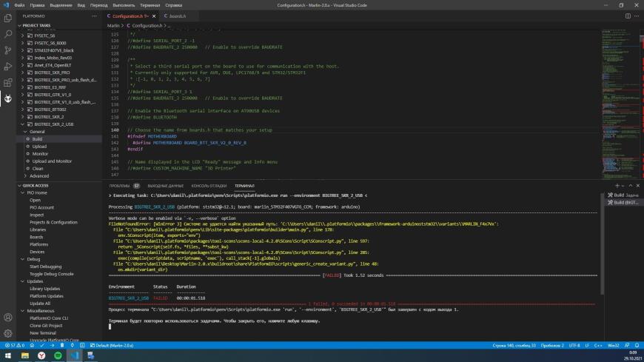The height and width of the screenshot is (362, 644).
Task: Collapse the General task group
Action: point(25,132)
